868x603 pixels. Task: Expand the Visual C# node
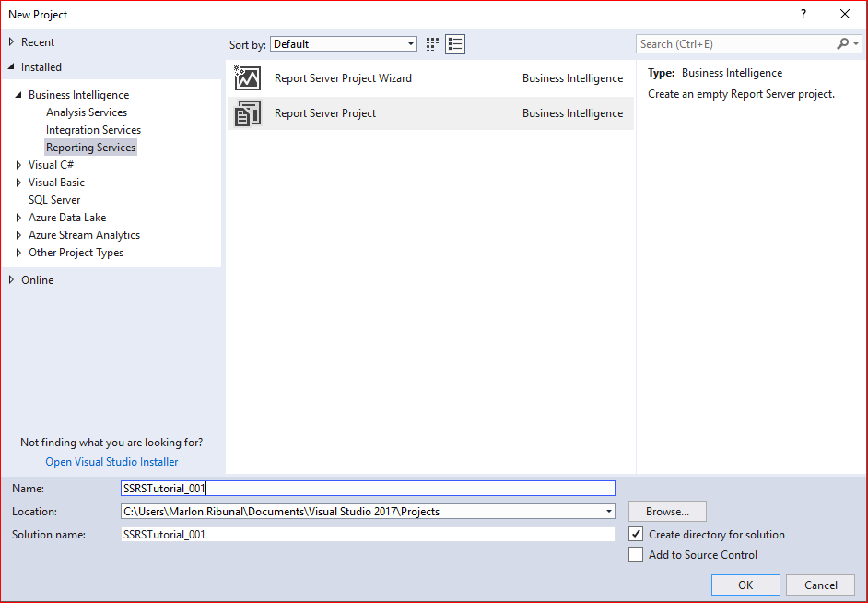point(18,165)
